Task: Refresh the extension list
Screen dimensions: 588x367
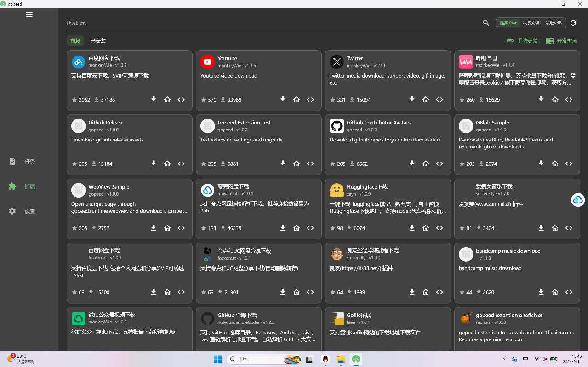Action: (573, 23)
